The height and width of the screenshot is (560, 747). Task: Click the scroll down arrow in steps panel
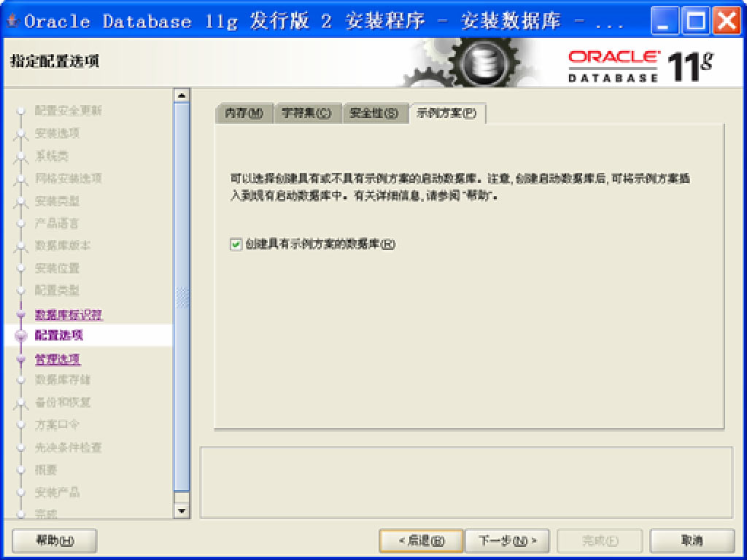click(x=182, y=511)
